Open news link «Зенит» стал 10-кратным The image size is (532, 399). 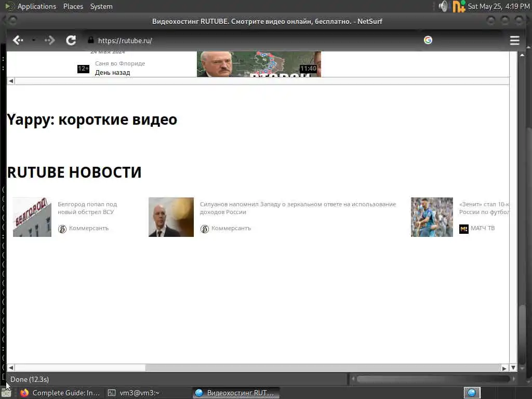tap(484, 208)
